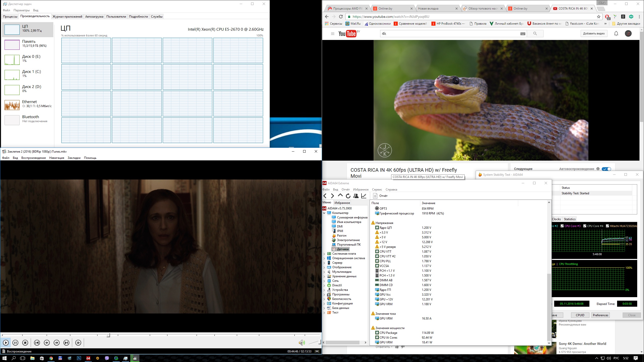Click the AIDA64 users icon in toolbar
Viewport: 644px width, 362px height.
(x=356, y=196)
